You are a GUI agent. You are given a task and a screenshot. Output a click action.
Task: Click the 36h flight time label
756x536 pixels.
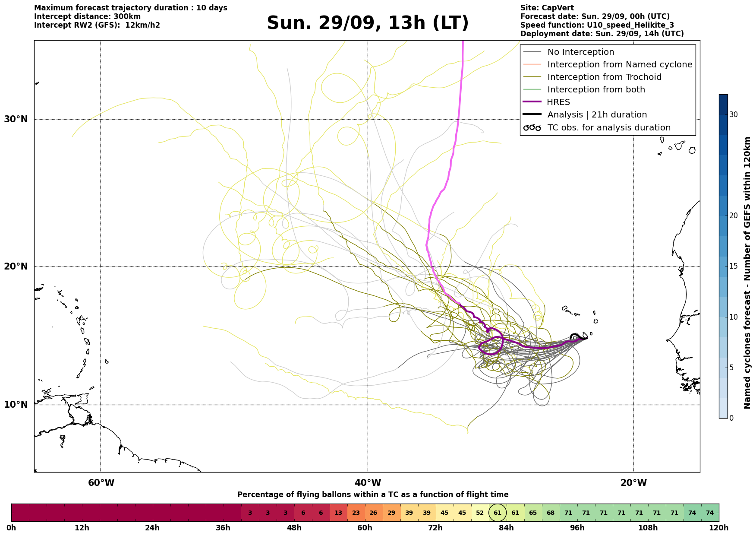pos(223,528)
